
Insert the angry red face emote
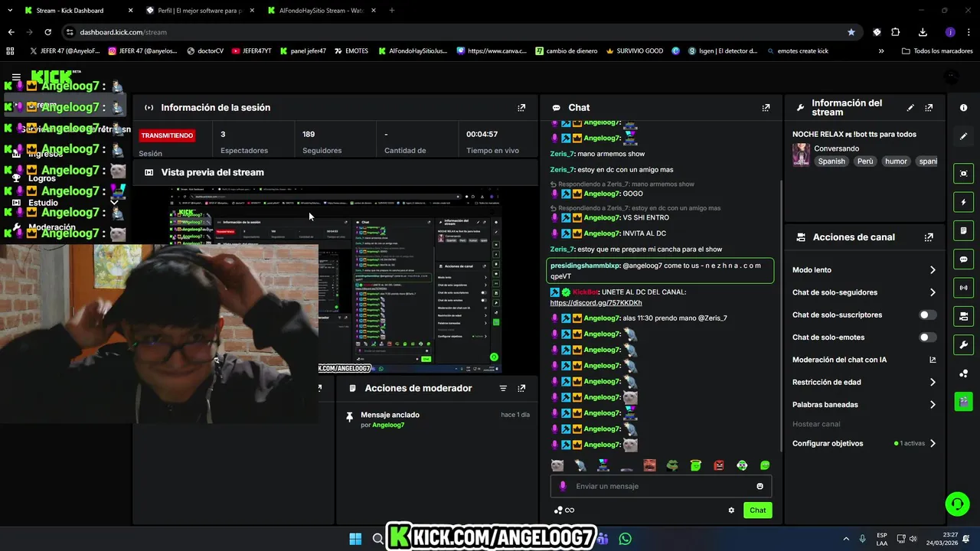[x=719, y=465]
